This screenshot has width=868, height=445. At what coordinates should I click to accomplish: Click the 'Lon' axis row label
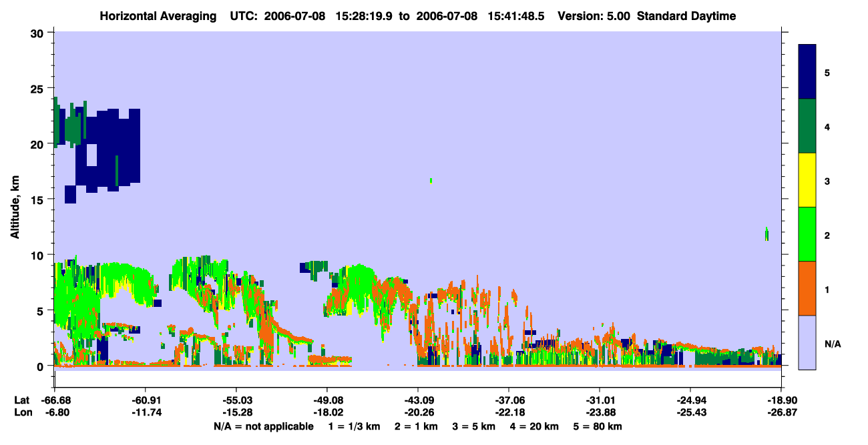pyautogui.click(x=22, y=412)
